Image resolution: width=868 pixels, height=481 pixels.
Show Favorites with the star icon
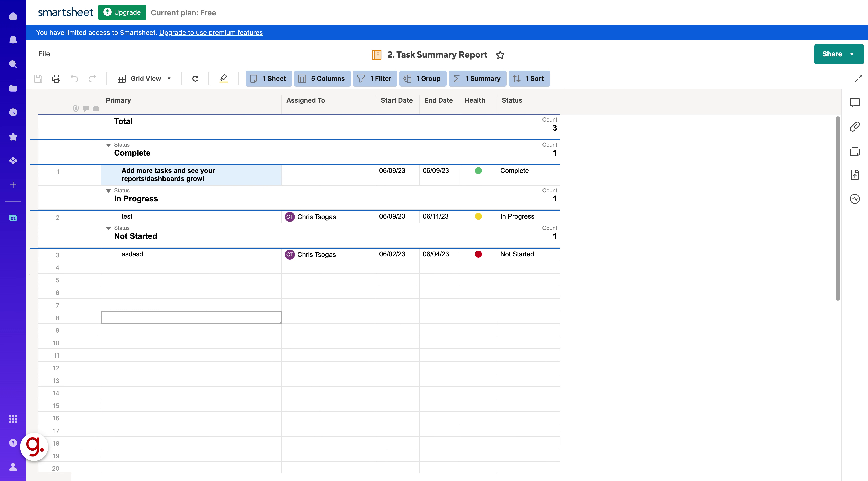click(x=13, y=136)
